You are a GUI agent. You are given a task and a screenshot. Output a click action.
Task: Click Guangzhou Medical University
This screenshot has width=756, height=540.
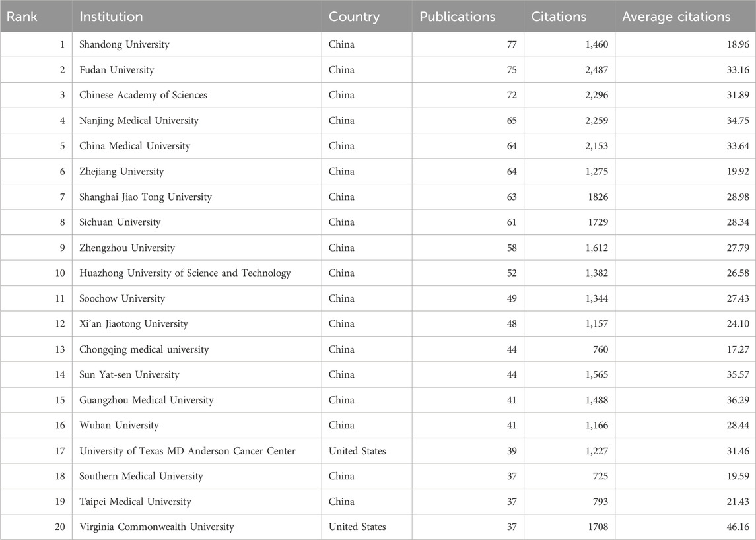pyautogui.click(x=147, y=400)
